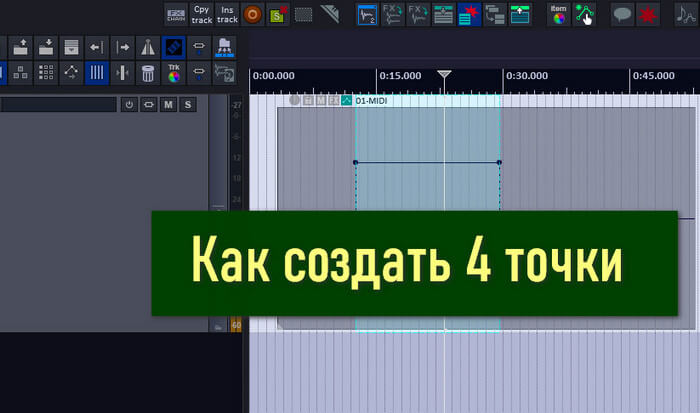Image resolution: width=700 pixels, height=413 pixels.
Task: Click the folder with down arrow icon
Action: tap(46, 47)
